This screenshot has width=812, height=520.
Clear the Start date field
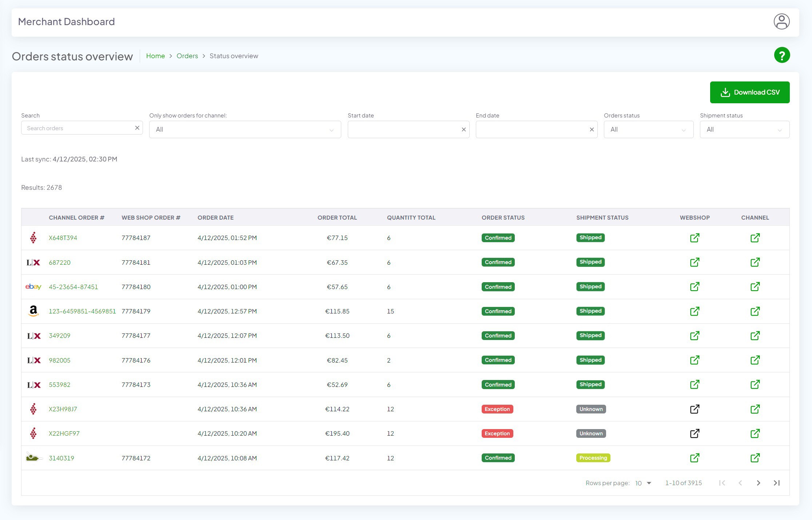463,129
